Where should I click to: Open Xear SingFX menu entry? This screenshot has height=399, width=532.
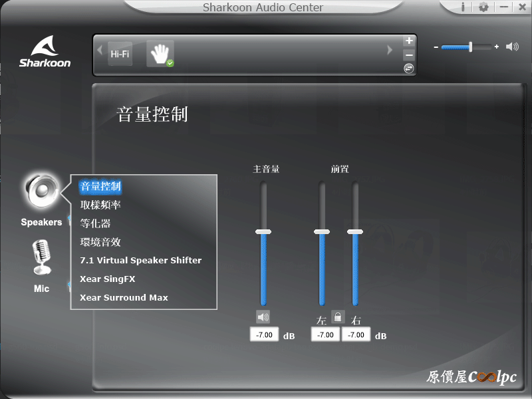[108, 279]
